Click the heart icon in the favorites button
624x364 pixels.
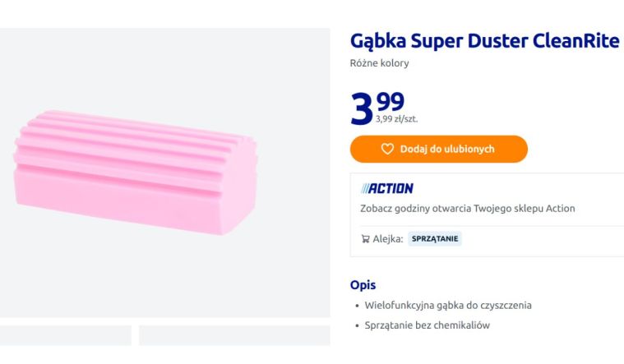point(387,149)
